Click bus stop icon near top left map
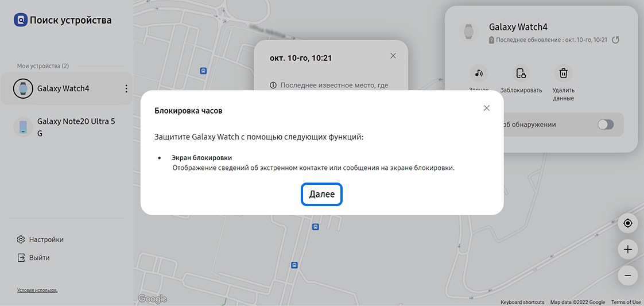 (203, 71)
